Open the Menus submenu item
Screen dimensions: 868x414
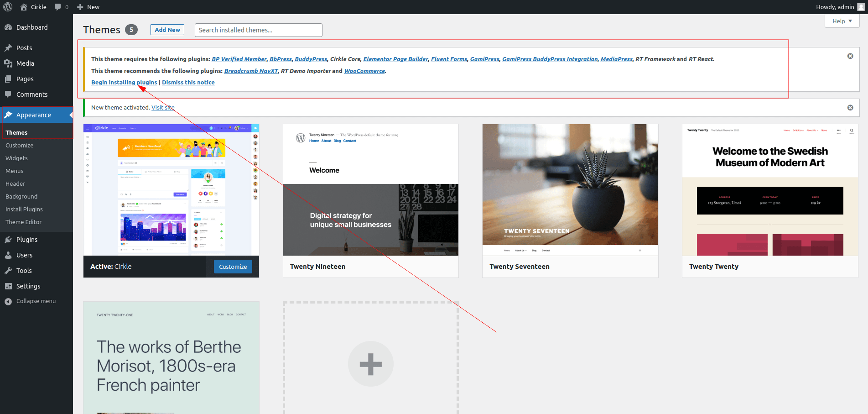pyautogui.click(x=15, y=171)
